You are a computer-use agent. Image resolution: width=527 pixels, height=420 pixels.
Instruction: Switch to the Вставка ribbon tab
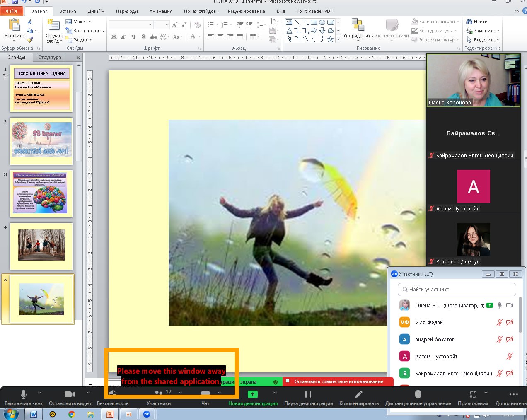point(68,11)
